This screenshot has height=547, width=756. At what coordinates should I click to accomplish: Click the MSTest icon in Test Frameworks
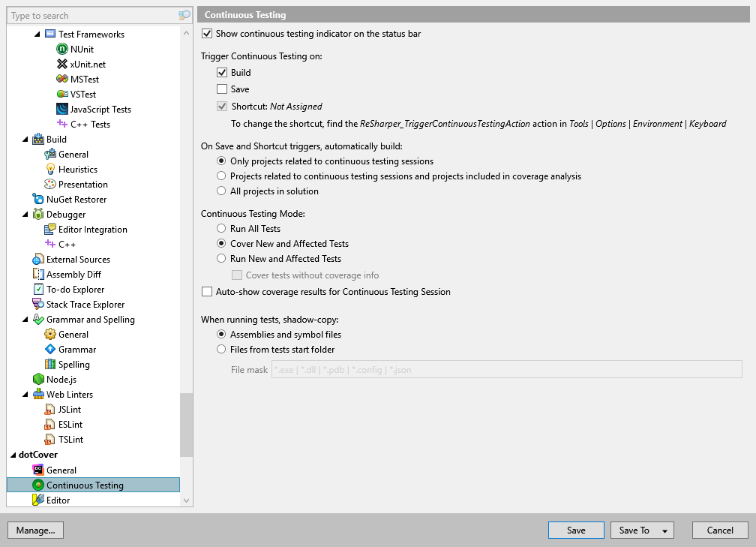[62, 80]
